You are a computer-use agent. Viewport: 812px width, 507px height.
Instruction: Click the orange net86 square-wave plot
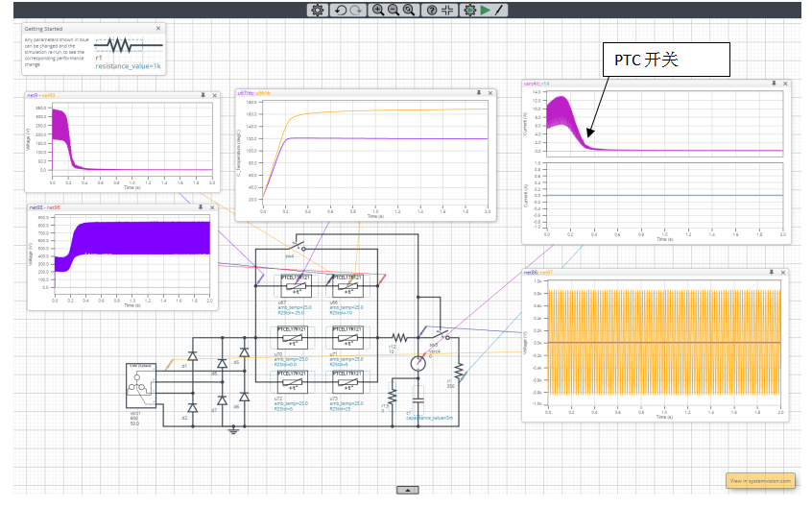point(664,342)
